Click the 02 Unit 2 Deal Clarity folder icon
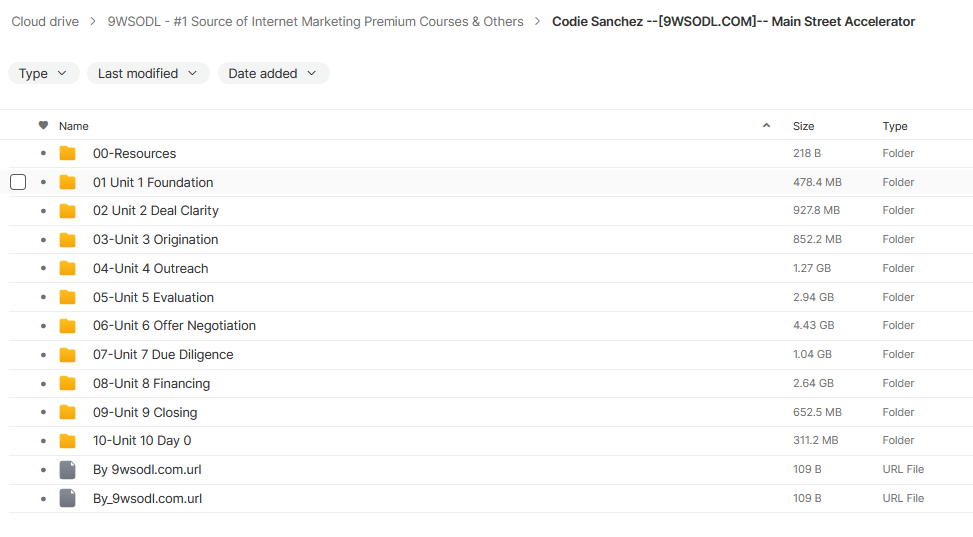 coord(68,211)
